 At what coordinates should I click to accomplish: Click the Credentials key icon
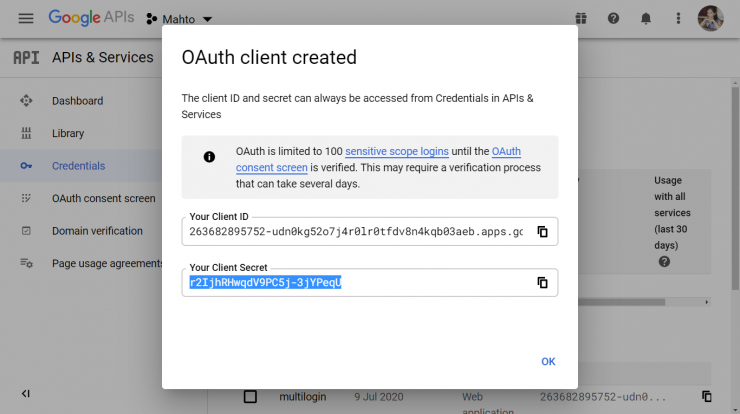coord(26,166)
